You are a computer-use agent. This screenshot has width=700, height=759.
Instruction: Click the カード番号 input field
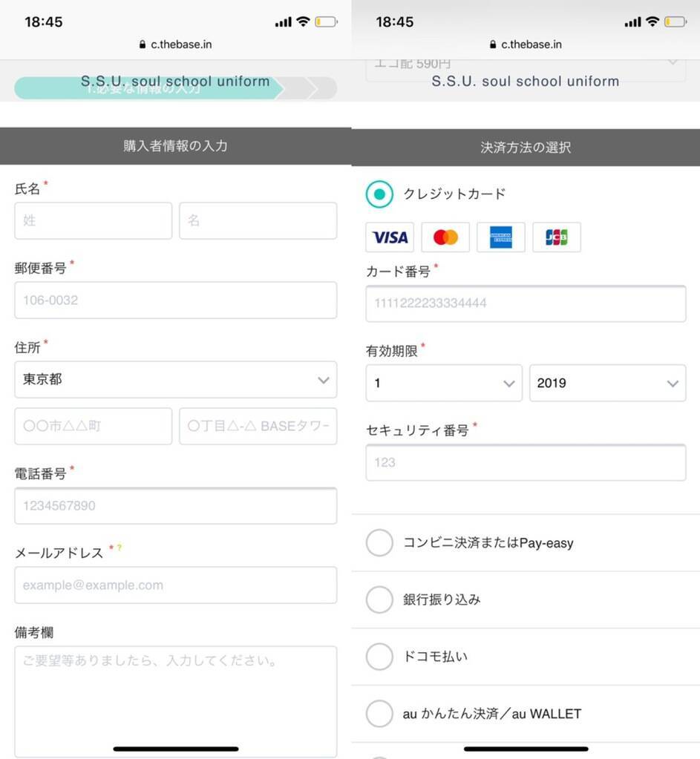[526, 303]
